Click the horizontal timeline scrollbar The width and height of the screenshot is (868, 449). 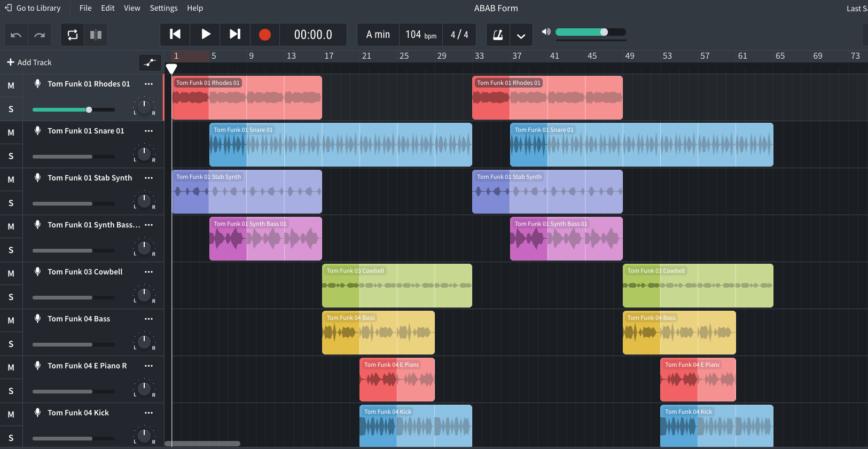click(x=202, y=444)
